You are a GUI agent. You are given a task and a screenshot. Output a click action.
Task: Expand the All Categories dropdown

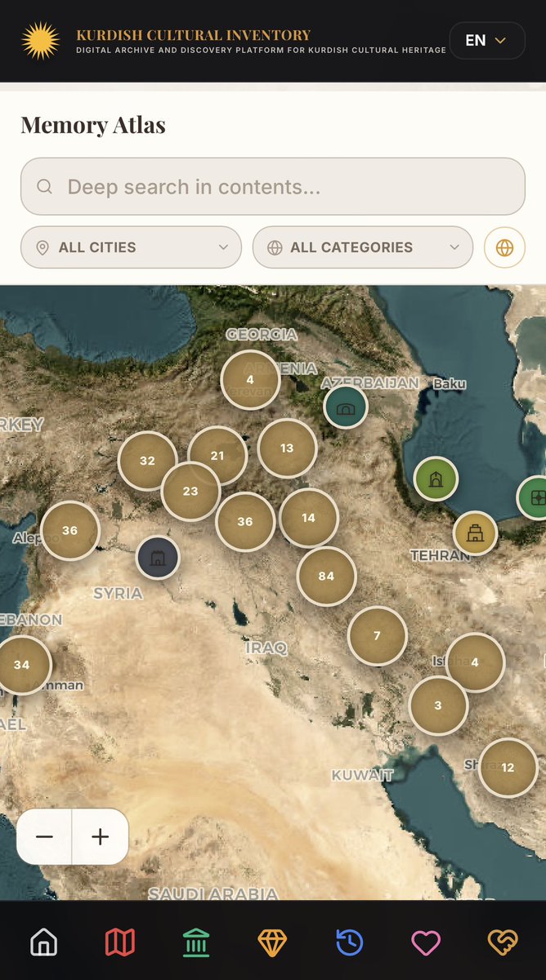[363, 247]
